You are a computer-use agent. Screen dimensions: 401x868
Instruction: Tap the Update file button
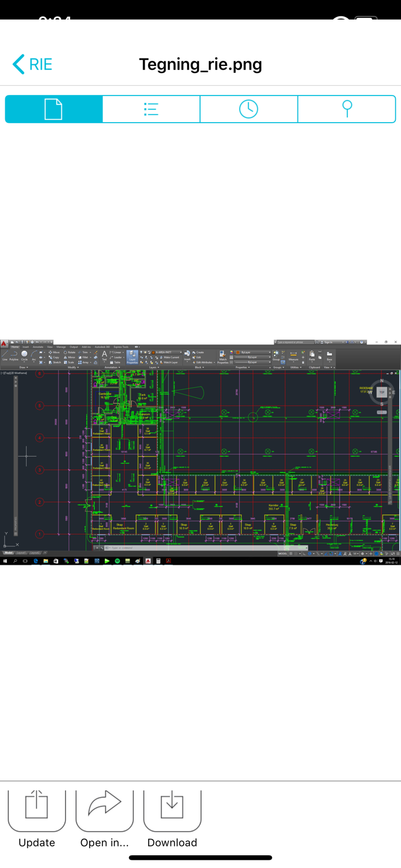[36, 819]
